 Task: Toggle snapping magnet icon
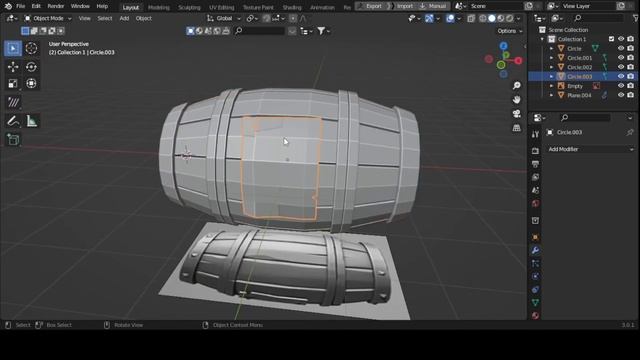pos(266,18)
